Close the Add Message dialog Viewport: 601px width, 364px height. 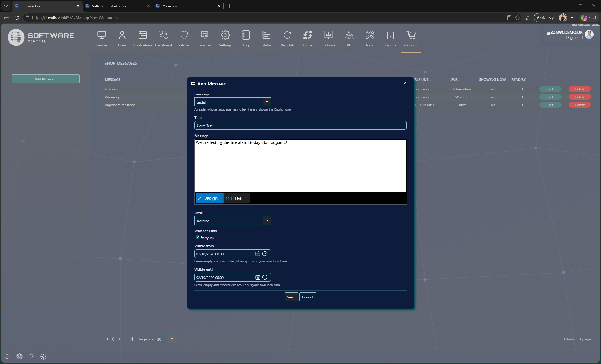(405, 83)
